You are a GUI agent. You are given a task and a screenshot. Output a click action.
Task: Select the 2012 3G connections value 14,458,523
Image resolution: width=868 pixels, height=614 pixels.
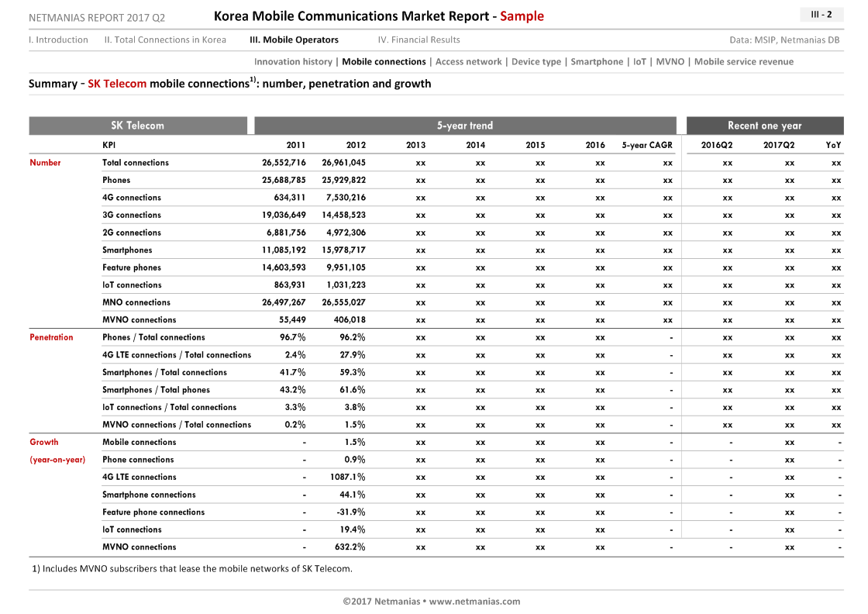[344, 215]
